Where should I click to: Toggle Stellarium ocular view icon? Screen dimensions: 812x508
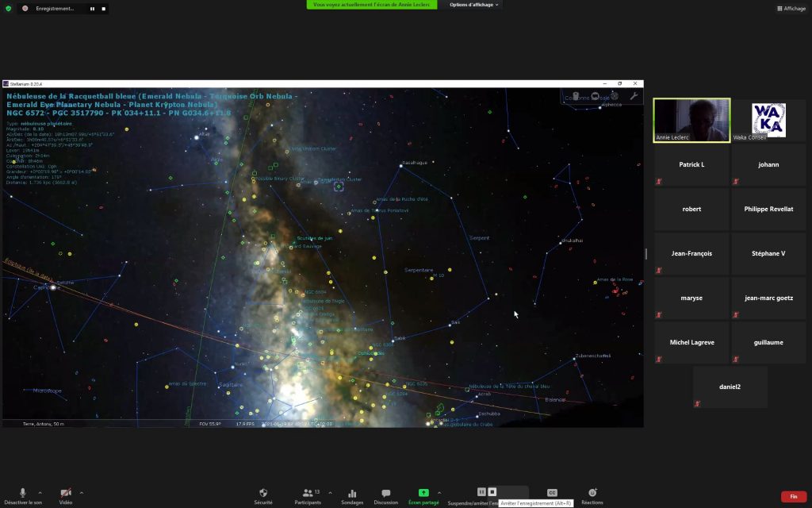point(576,96)
